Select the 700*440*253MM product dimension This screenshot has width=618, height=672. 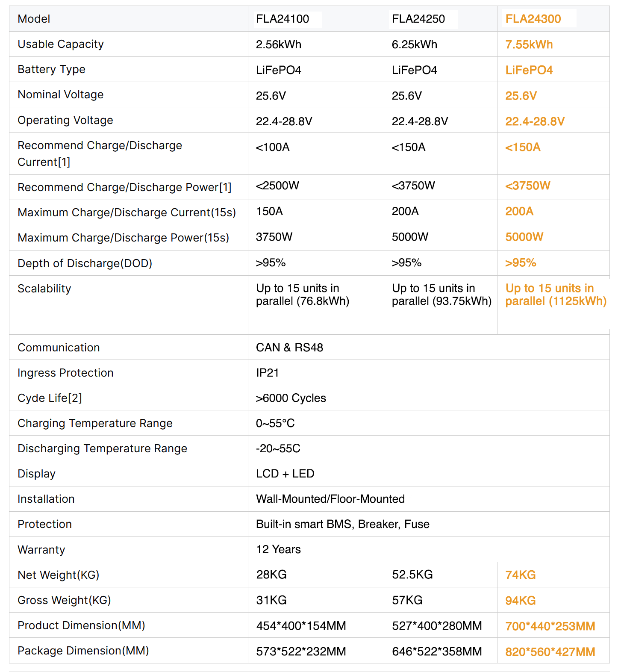[x=550, y=626]
